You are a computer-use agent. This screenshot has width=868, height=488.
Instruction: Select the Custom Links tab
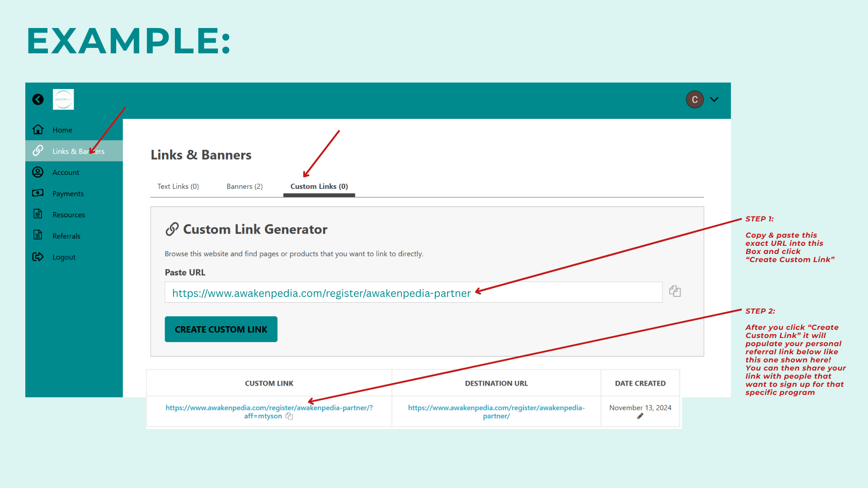pyautogui.click(x=319, y=186)
